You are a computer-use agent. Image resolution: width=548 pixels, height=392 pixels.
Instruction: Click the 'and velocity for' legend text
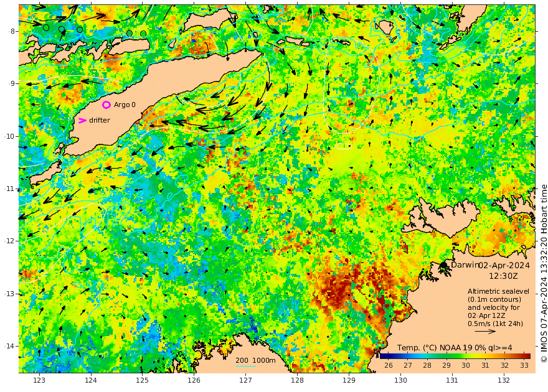(494, 307)
